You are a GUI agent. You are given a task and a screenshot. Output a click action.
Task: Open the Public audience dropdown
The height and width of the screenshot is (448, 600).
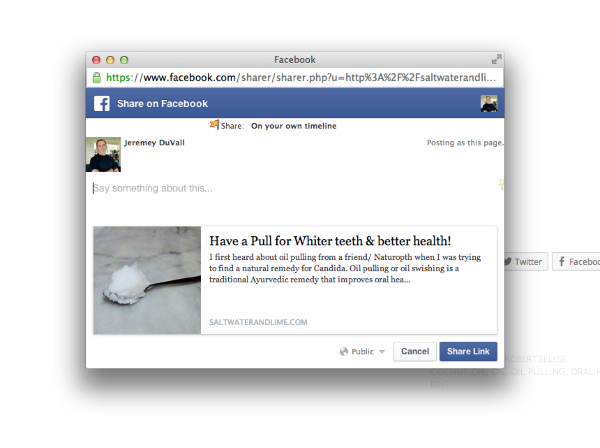coord(362,352)
